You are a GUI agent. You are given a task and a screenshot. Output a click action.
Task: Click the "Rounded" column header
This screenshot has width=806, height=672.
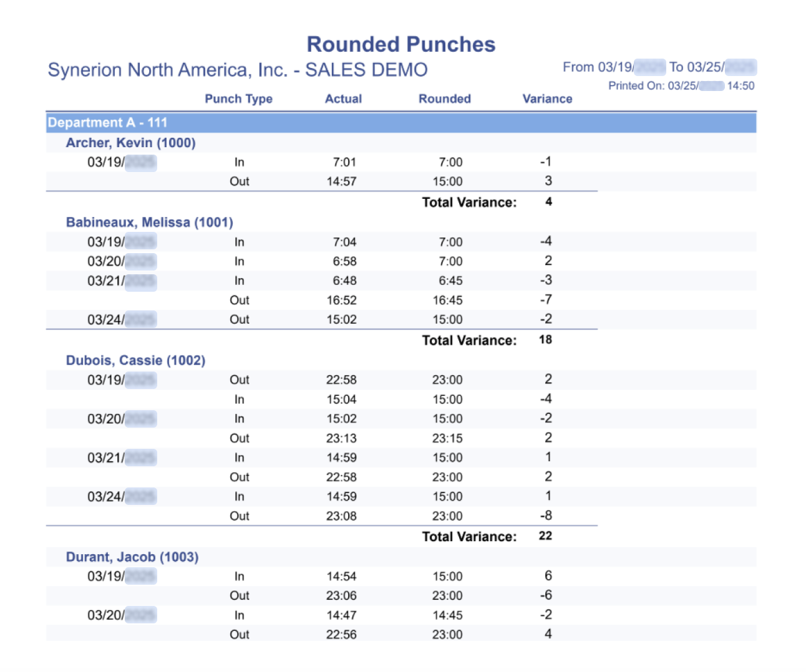point(444,98)
